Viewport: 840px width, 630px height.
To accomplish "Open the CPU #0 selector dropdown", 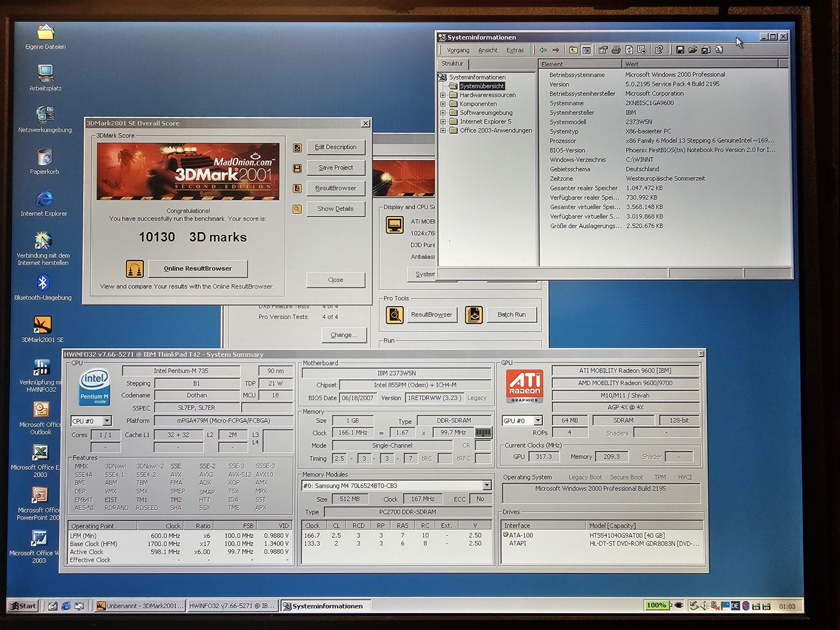I will (x=107, y=421).
